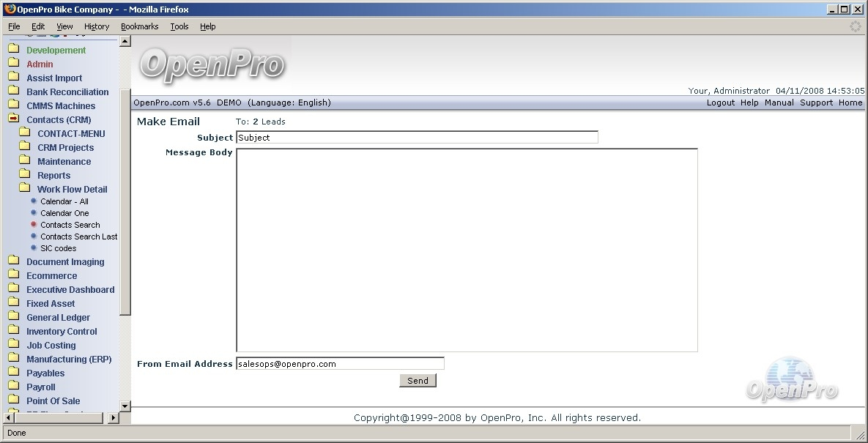Image resolution: width=868 pixels, height=443 pixels.
Task: Expand the Inventory Control folder
Action: pos(62,332)
